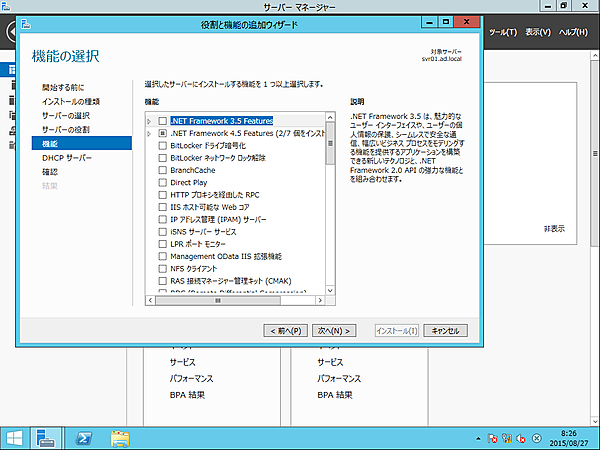Screen dimensions: 600x450
Task: Expand the .NET Framework 3.5 Features node
Action: click(150, 120)
